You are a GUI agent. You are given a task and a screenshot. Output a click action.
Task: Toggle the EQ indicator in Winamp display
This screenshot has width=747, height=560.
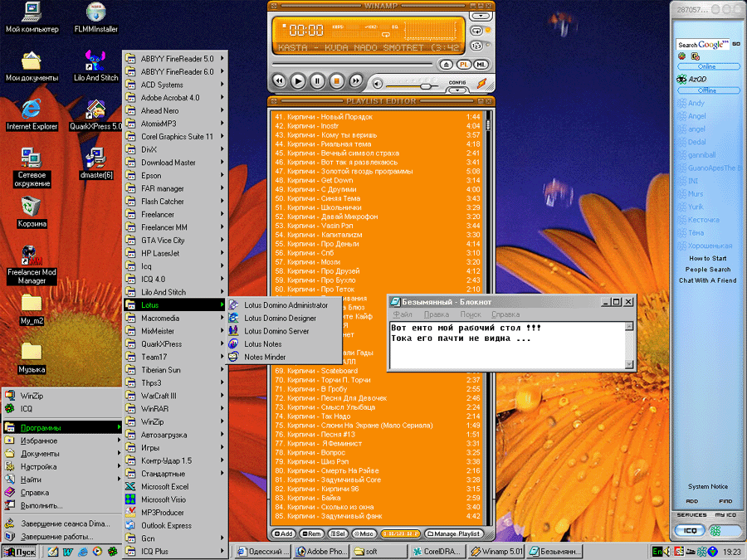[x=395, y=27]
